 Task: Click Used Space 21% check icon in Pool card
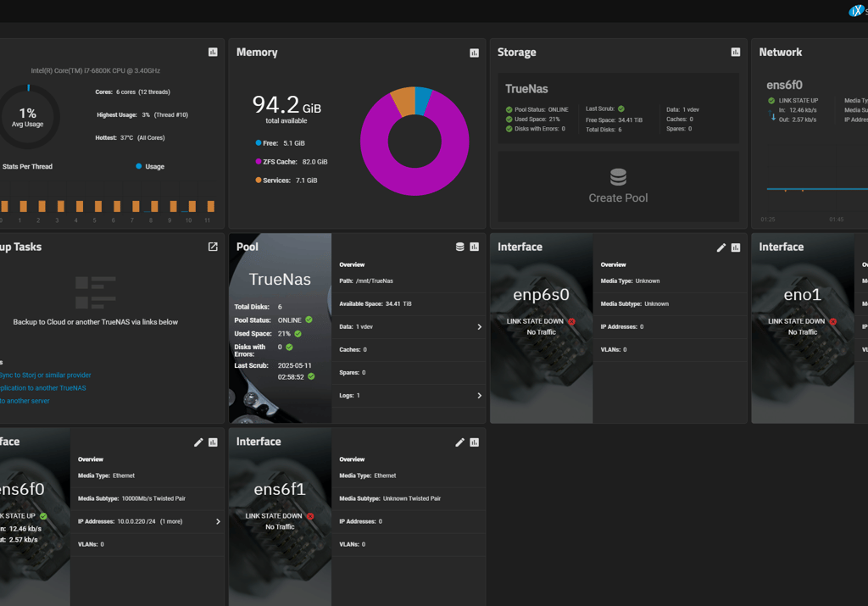coord(298,334)
